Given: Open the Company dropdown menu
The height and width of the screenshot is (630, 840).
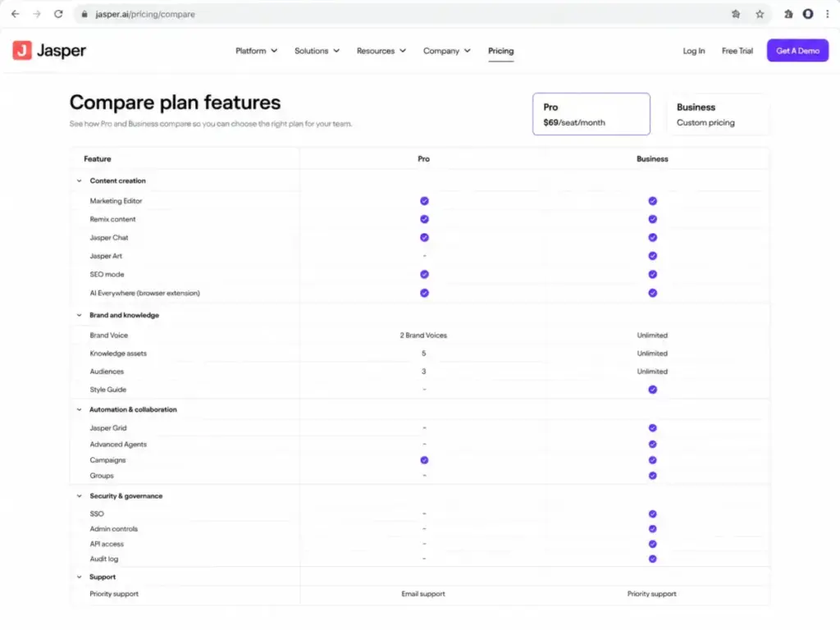Looking at the screenshot, I should tap(447, 51).
